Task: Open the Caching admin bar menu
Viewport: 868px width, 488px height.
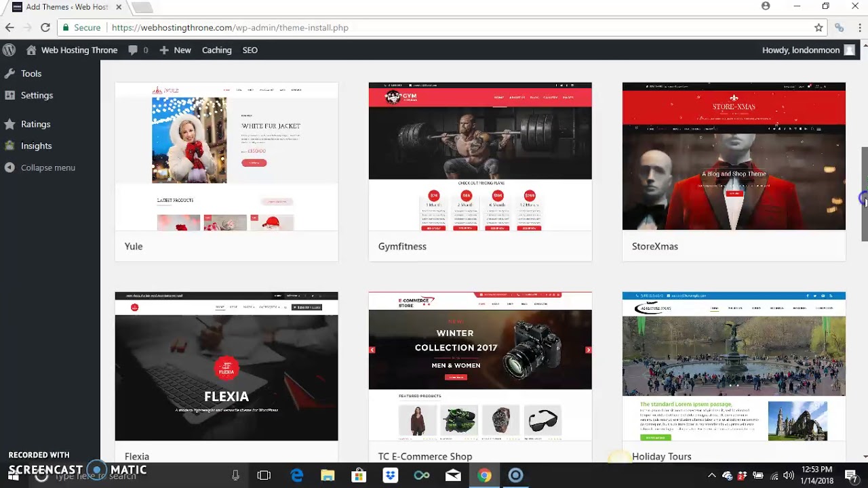Action: pos(216,50)
